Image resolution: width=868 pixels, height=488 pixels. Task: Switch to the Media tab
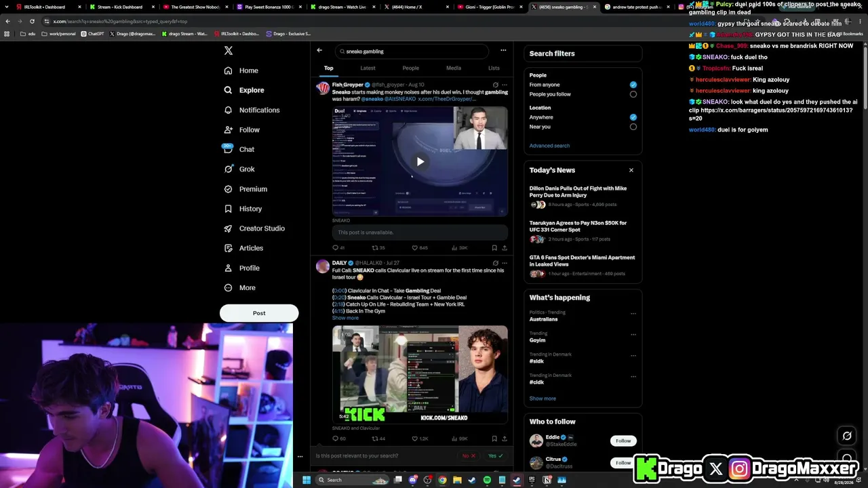pyautogui.click(x=454, y=68)
